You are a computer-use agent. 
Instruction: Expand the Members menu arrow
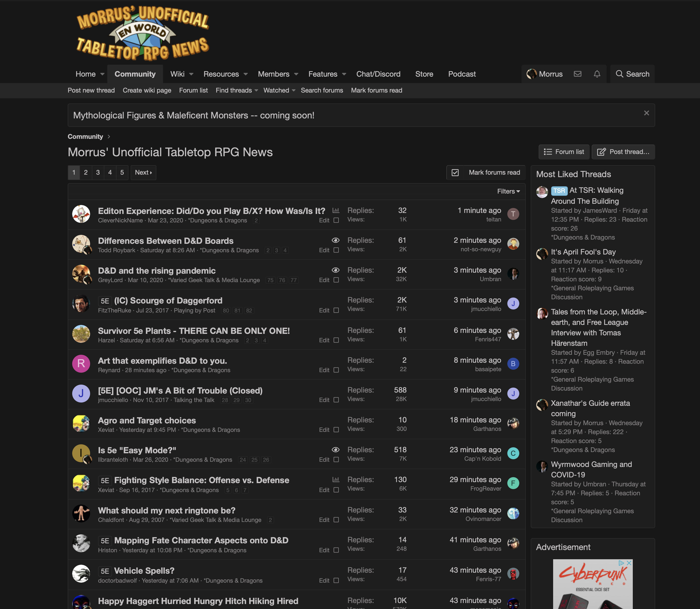pyautogui.click(x=296, y=74)
